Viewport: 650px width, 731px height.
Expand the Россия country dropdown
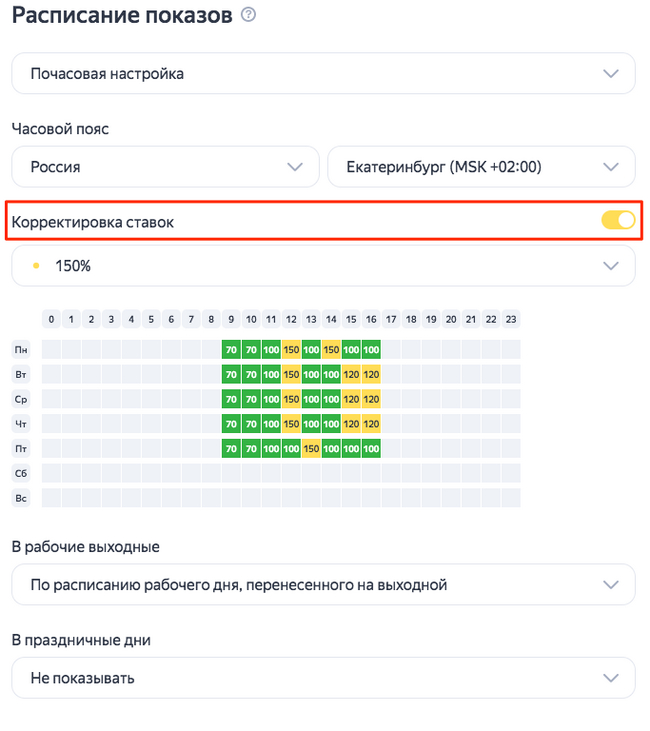(166, 167)
